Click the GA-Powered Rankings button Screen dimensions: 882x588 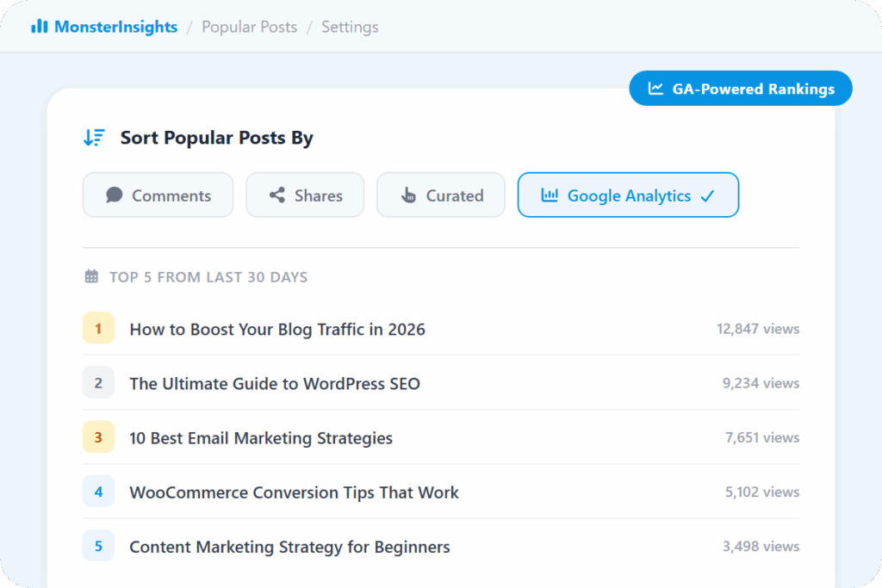740,89
